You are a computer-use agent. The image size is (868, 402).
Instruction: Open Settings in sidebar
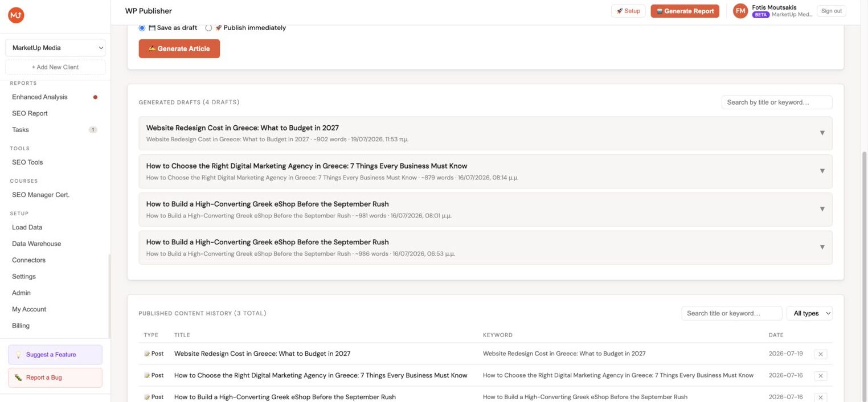tap(24, 277)
